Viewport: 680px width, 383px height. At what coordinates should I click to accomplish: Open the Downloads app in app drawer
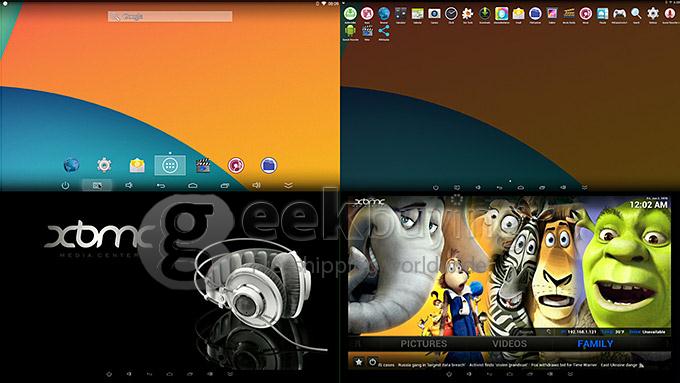pyautogui.click(x=484, y=14)
